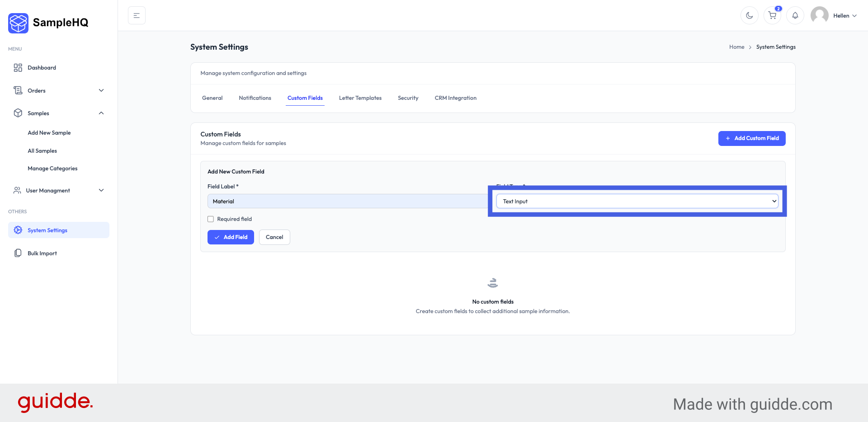Expand the Orders section chevron

pyautogui.click(x=101, y=90)
